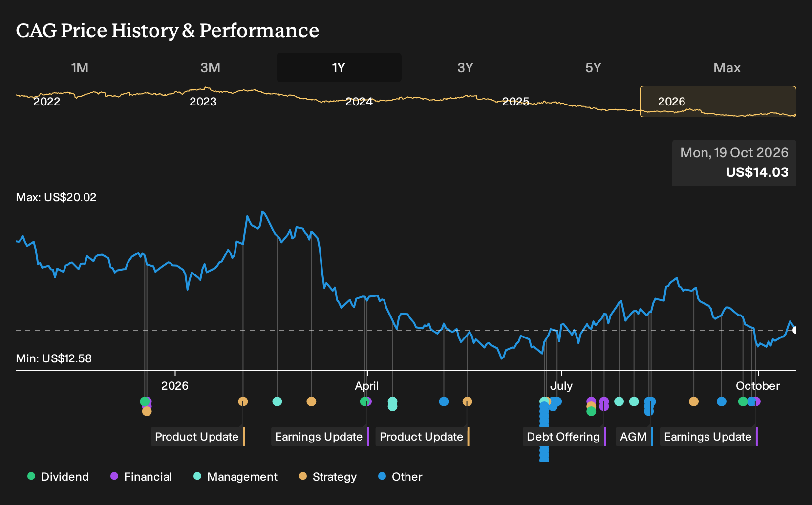Toggle the Other legend filter
Viewport: 812px width, 505px height.
(400, 476)
